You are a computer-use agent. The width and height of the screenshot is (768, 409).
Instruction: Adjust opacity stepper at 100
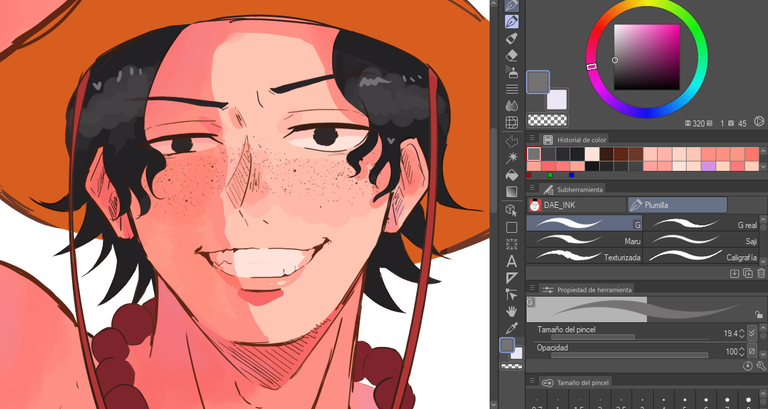(x=742, y=352)
